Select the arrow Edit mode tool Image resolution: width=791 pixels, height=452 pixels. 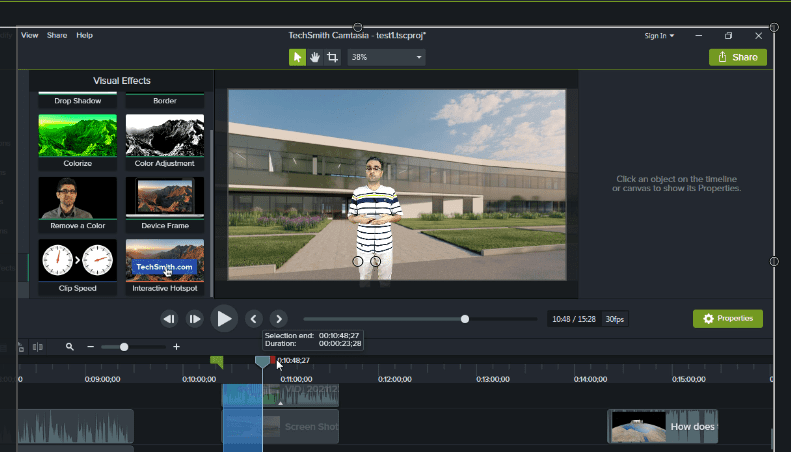297,57
